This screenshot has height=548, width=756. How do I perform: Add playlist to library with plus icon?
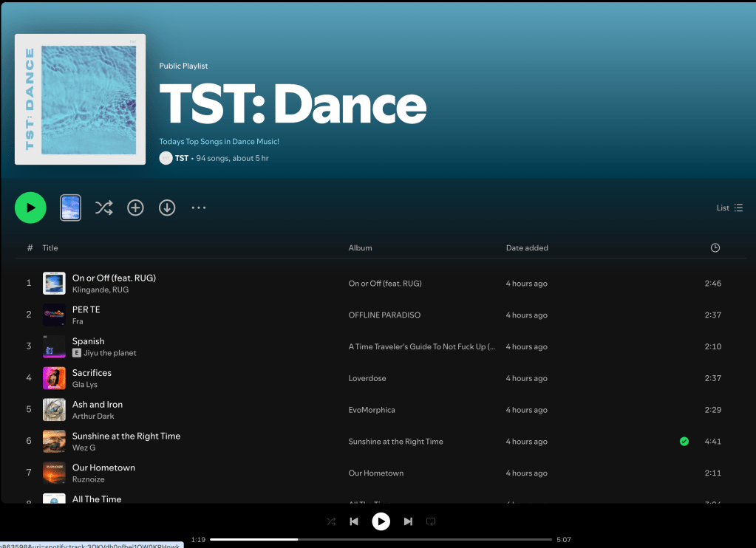tap(135, 208)
